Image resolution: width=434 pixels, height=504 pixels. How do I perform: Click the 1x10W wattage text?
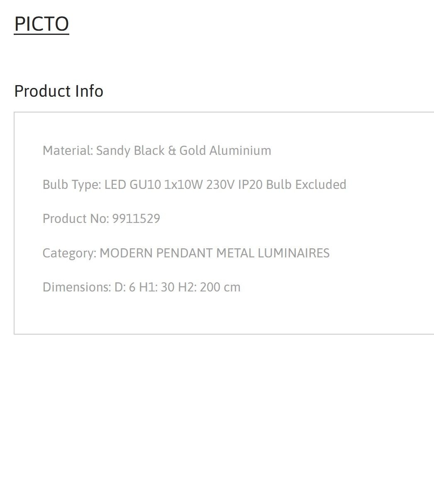click(183, 185)
